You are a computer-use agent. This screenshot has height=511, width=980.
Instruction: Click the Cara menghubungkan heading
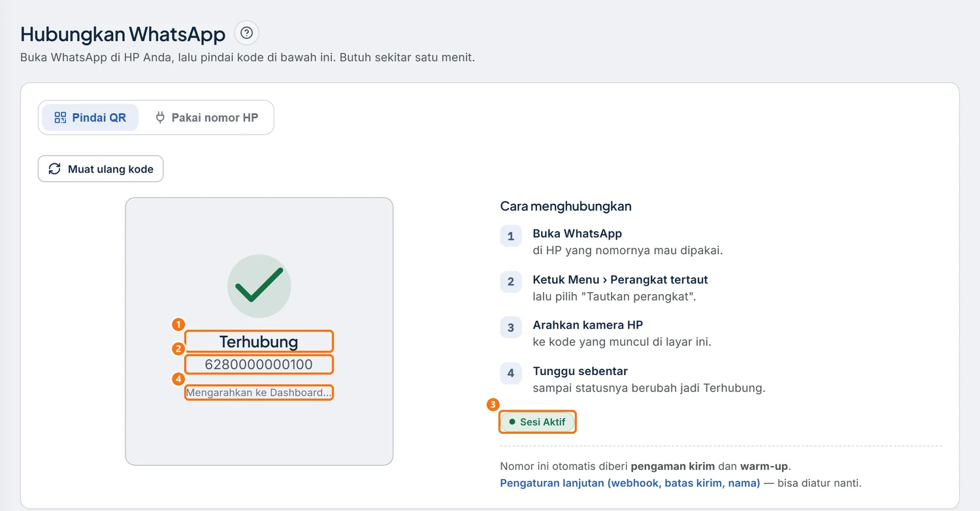click(x=566, y=206)
